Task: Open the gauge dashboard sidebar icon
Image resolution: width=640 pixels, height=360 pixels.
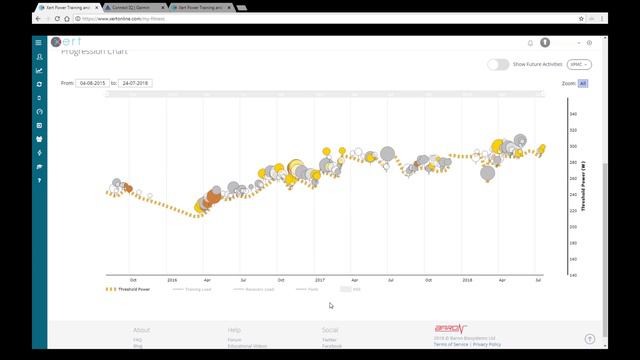Action: [x=39, y=111]
